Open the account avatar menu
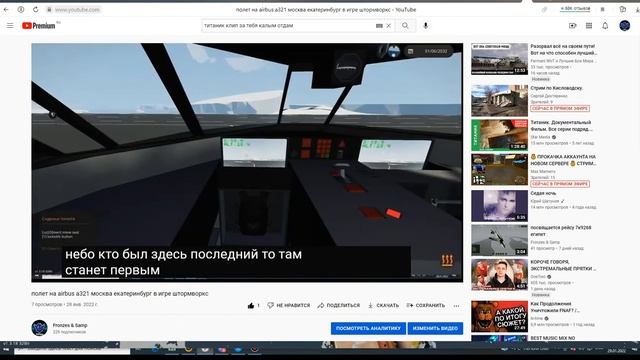The height and width of the screenshot is (360, 640). (x=624, y=25)
